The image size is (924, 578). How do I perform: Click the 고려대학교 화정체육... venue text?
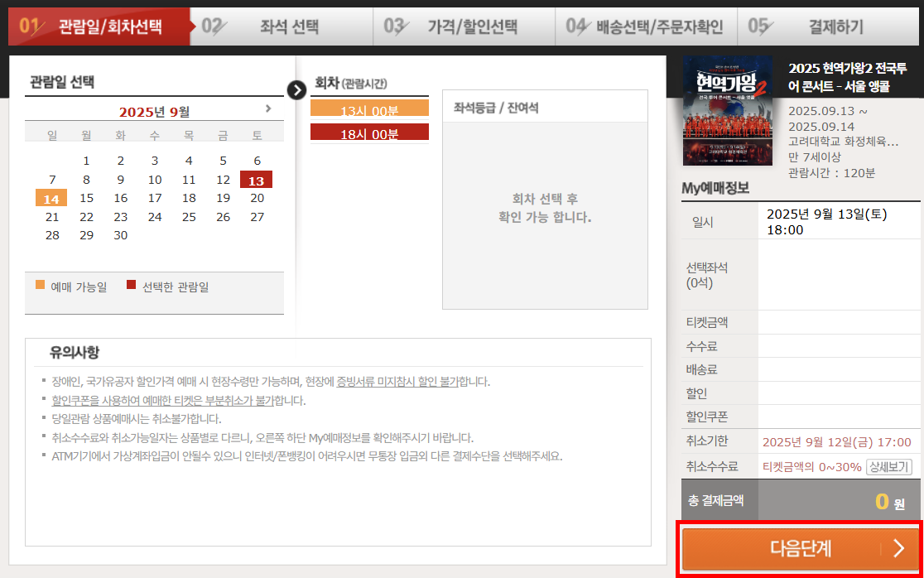pyautogui.click(x=843, y=142)
